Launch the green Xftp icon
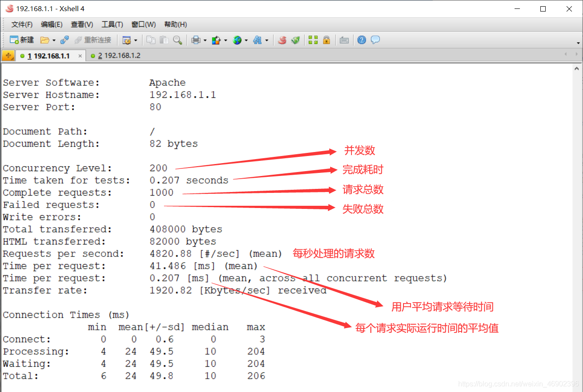This screenshot has width=583, height=392. (295, 40)
